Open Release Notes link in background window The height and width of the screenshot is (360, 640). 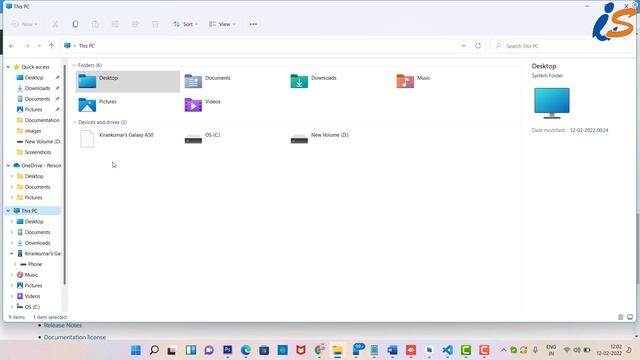(63, 326)
